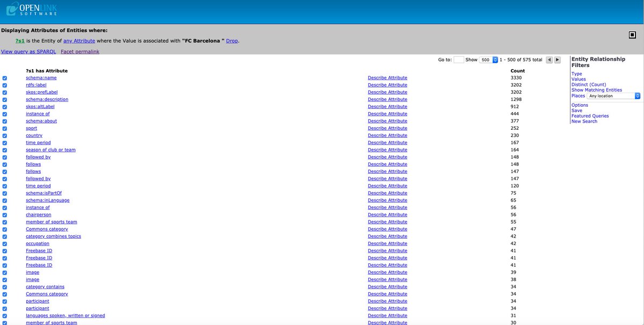
Task: Open the schema:about attribute link
Action: coord(41,121)
